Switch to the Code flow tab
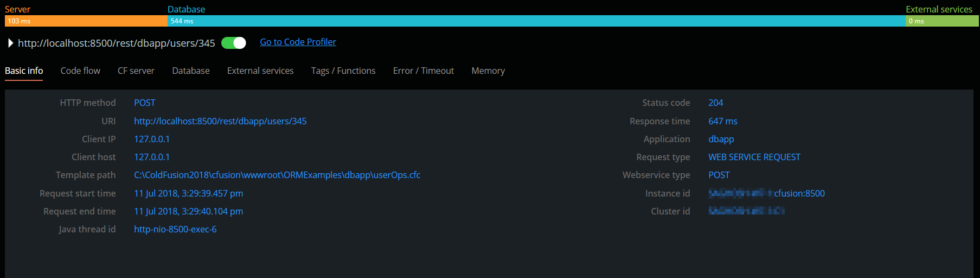This screenshot has width=980, height=278. (80, 71)
